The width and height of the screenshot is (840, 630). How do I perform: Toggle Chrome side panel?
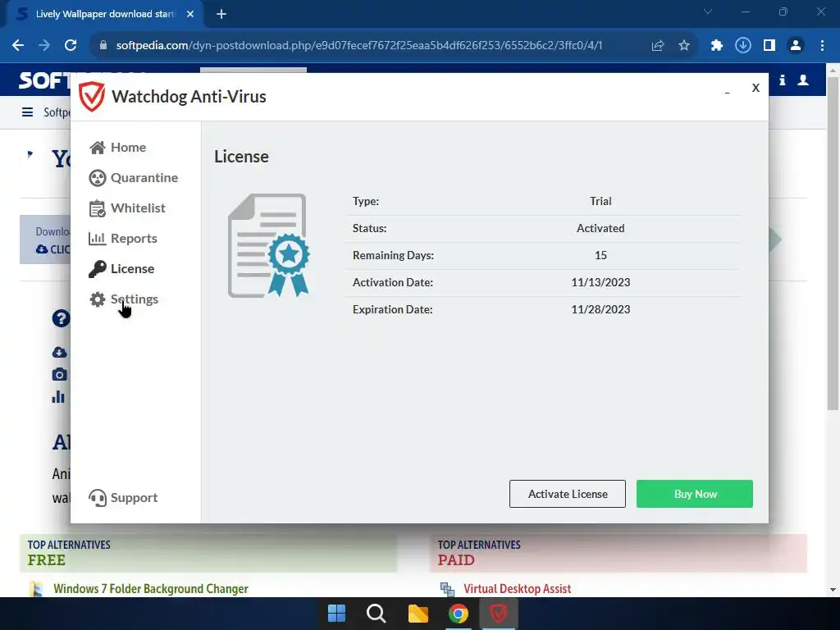coord(769,46)
